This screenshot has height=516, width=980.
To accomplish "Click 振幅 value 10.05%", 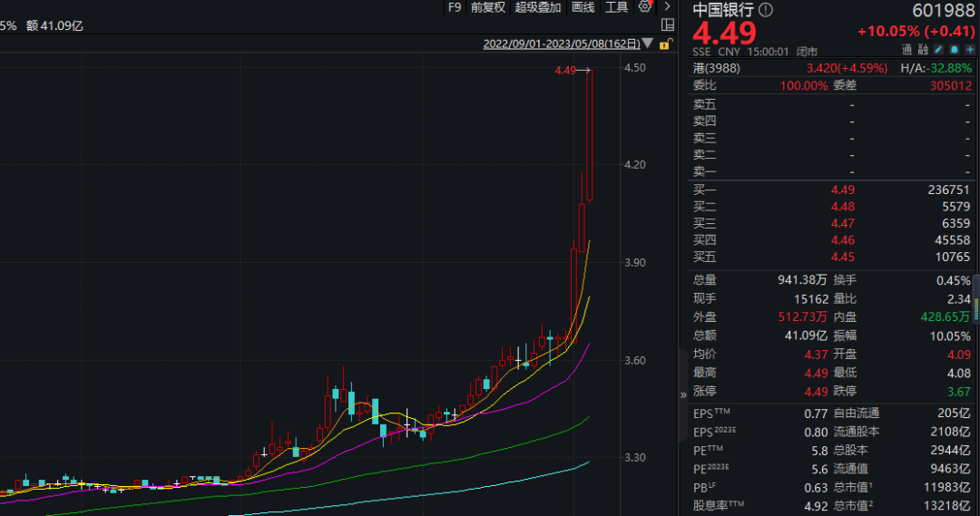I will (950, 336).
